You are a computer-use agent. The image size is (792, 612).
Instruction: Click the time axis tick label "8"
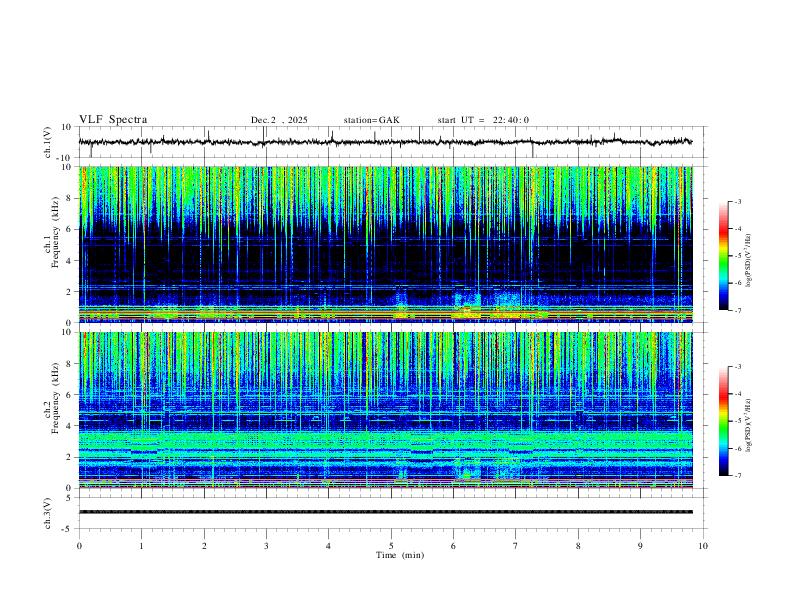pos(578,546)
